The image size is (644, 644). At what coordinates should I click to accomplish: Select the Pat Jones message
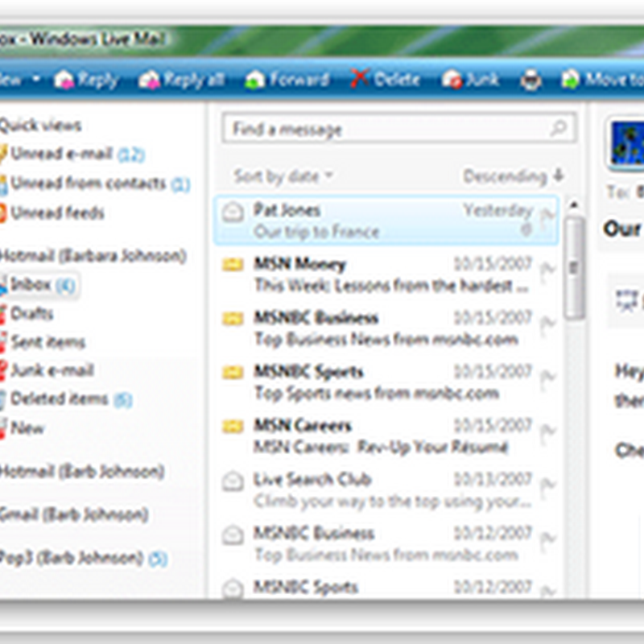point(386,221)
